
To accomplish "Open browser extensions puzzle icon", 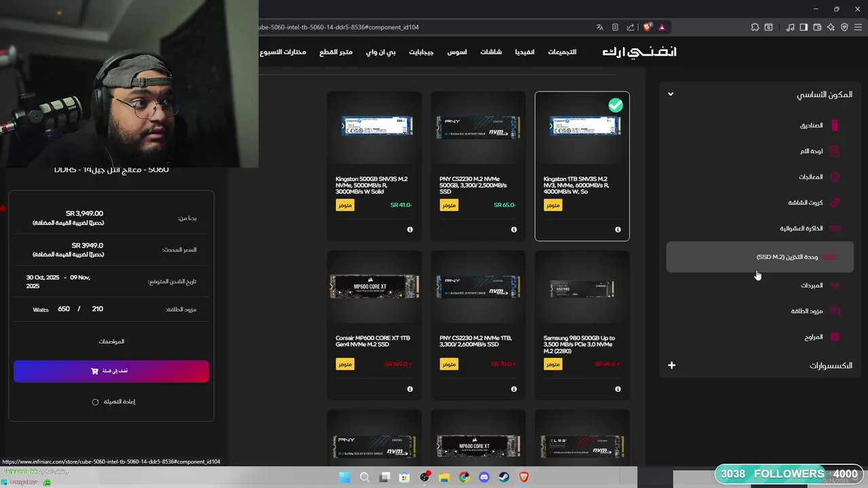I will [x=755, y=27].
